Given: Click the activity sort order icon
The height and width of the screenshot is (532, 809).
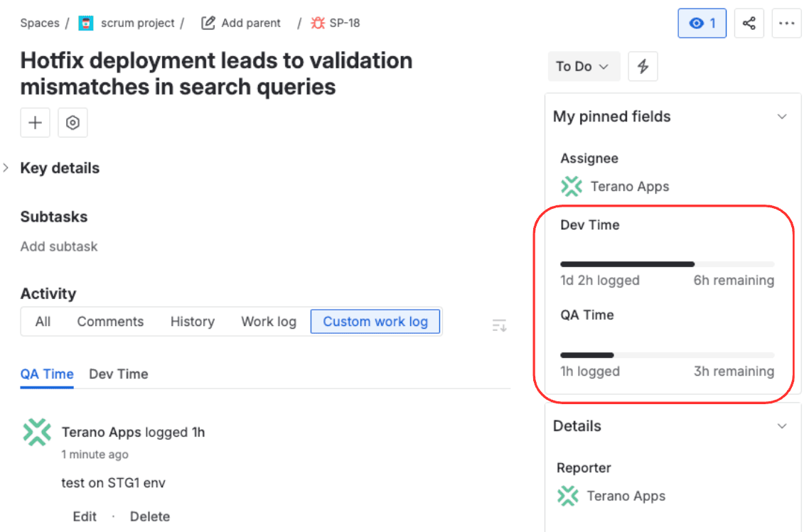Looking at the screenshot, I should (x=499, y=326).
